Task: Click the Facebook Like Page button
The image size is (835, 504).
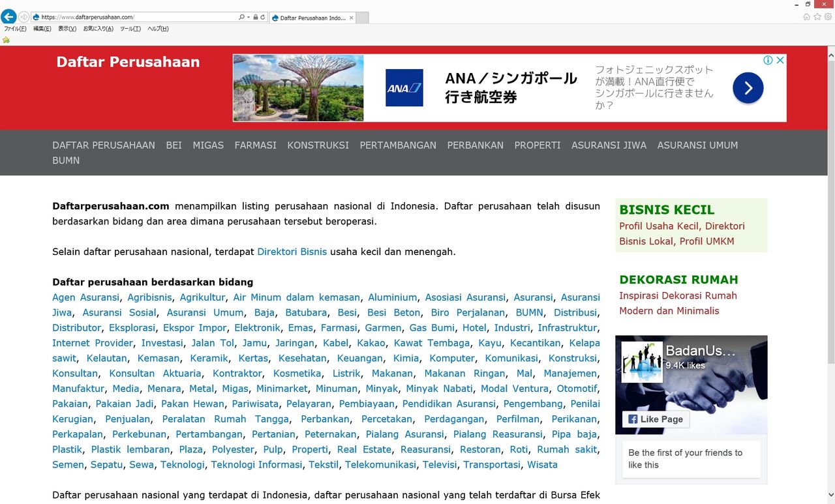Action: coord(656,419)
